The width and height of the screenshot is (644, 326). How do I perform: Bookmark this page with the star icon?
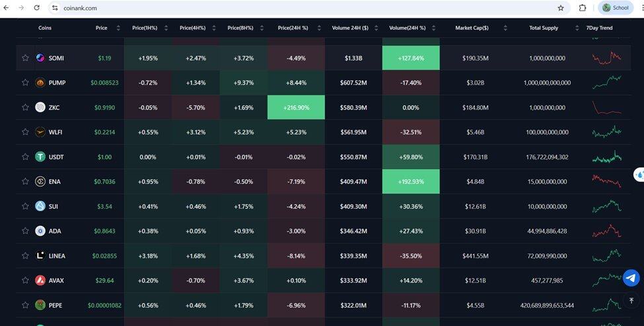(x=561, y=8)
